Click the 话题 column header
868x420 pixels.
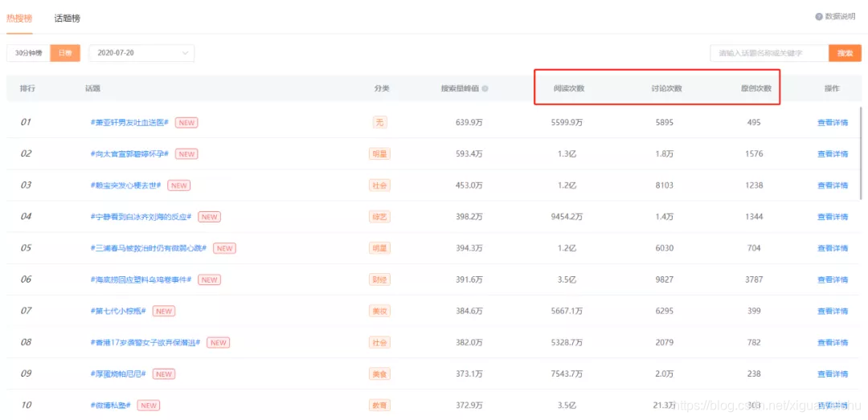92,88
